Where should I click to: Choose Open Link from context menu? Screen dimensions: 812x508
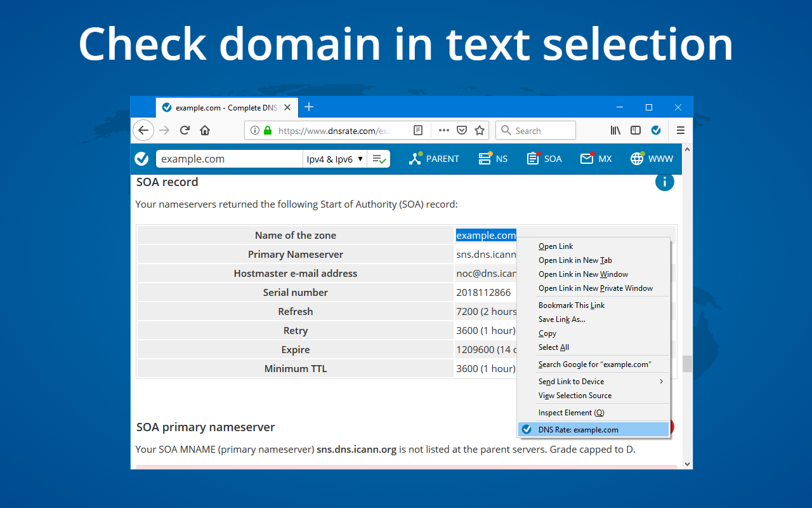coord(594,246)
